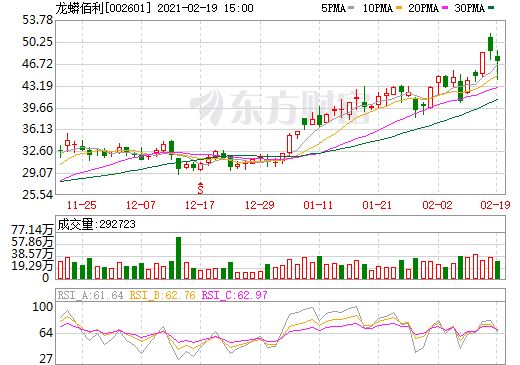This screenshot has height=365, width=520.
Task: Click the 10PMA legend label
Action: pos(378,8)
